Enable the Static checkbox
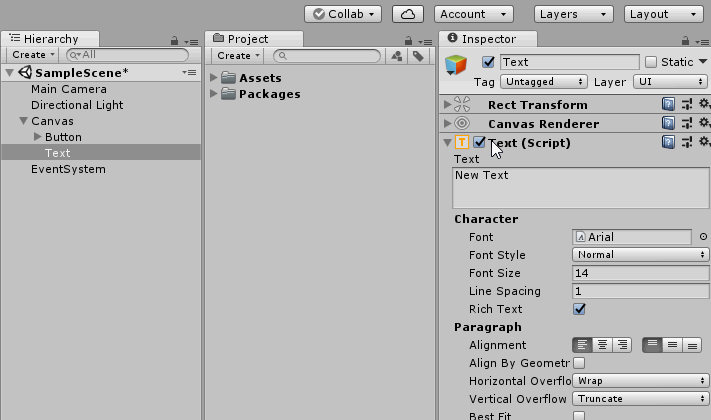The width and height of the screenshot is (711, 420). pyautogui.click(x=651, y=62)
